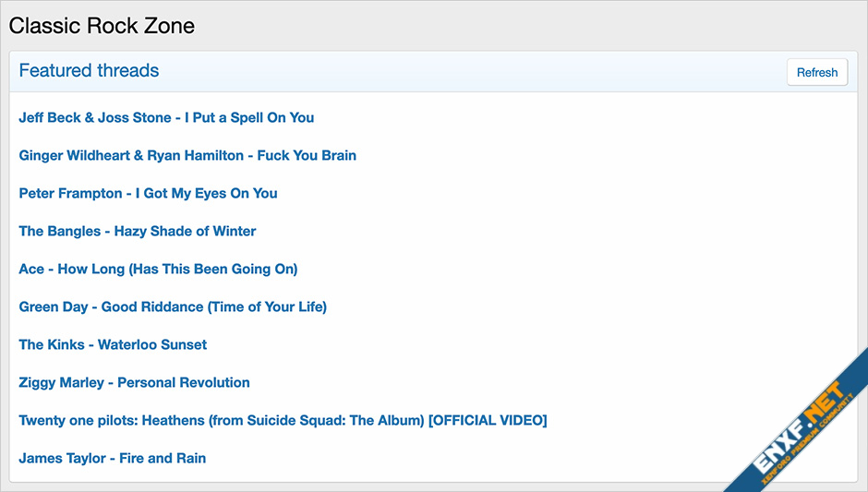Open The Kinks thread link

coord(113,344)
